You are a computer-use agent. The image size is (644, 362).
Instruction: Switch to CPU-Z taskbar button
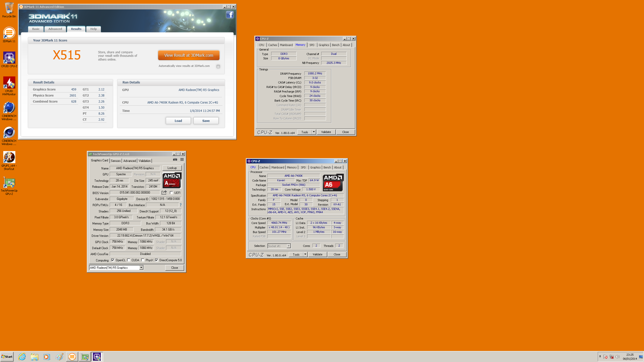tap(97, 357)
